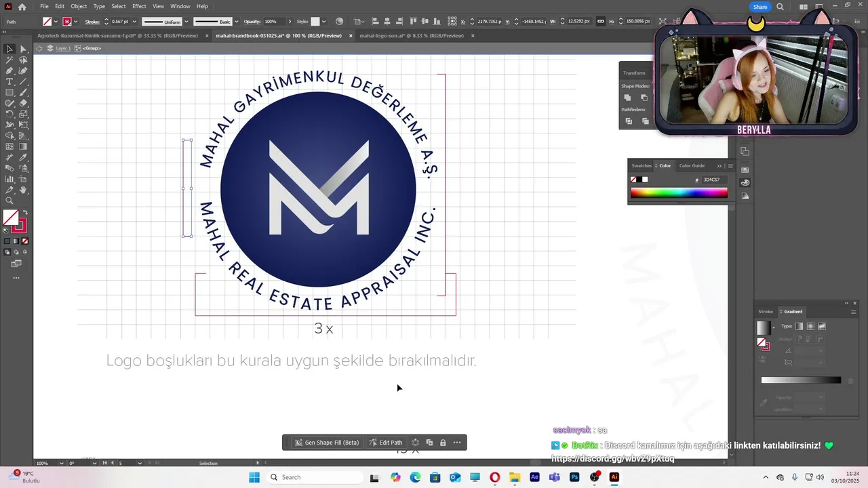Select the Perspective Grid tool
Viewport: 868px width, 488px height.
click(x=23, y=136)
